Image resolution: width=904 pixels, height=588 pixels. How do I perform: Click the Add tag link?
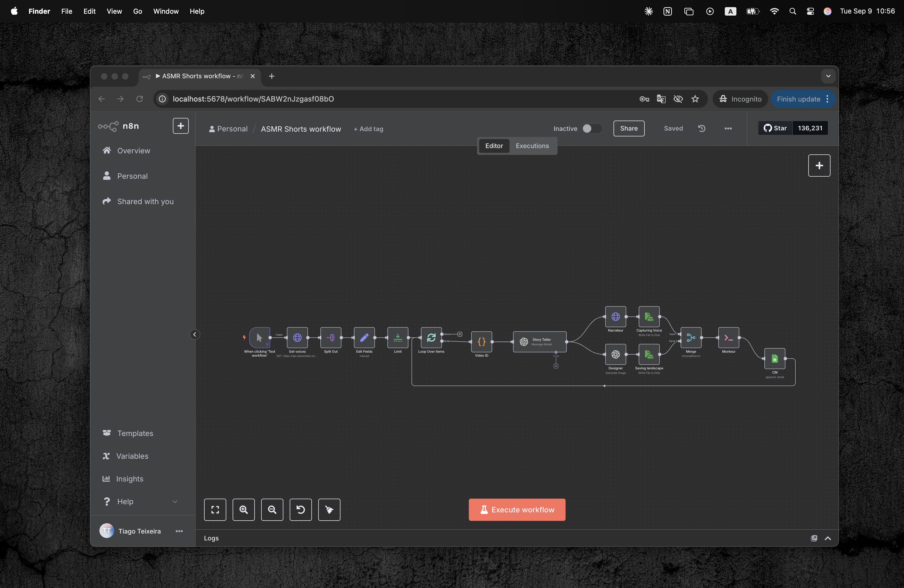point(368,129)
